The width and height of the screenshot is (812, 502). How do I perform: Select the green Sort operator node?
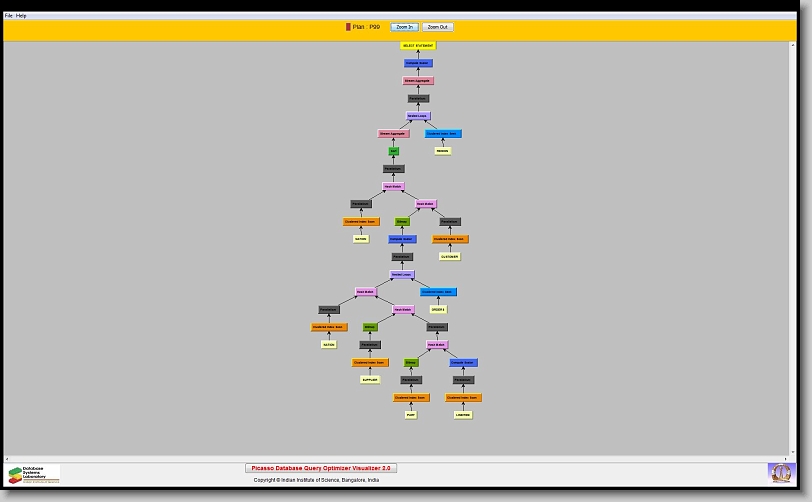tap(394, 151)
